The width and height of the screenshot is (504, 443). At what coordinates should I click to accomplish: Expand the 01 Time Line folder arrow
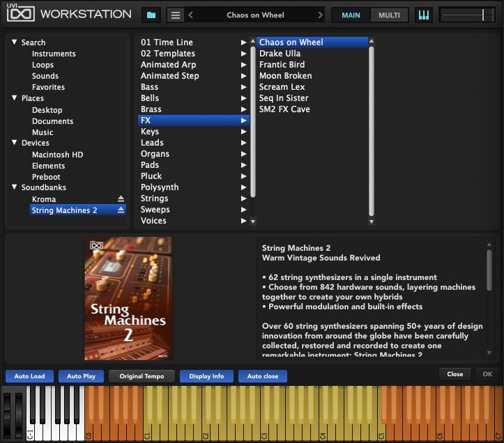click(244, 42)
